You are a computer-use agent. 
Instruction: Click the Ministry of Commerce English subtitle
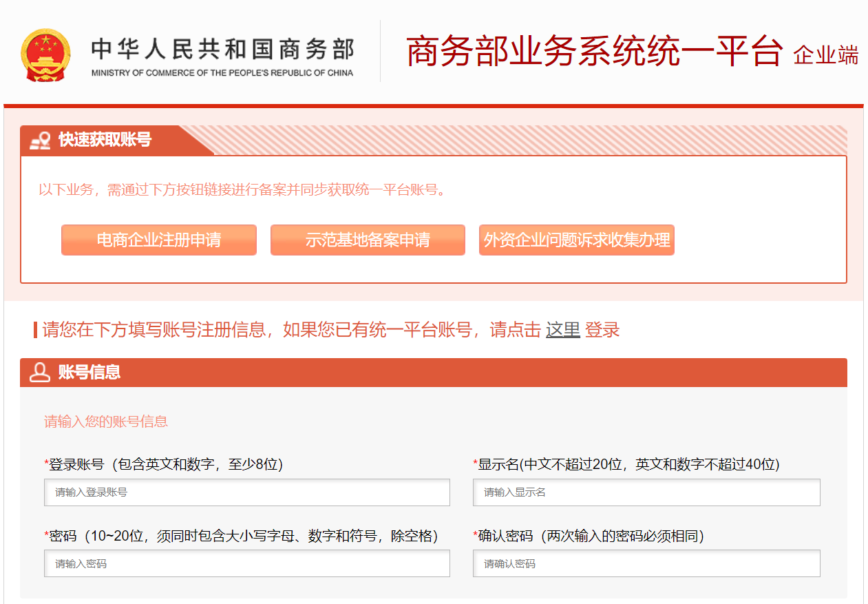[x=222, y=73]
